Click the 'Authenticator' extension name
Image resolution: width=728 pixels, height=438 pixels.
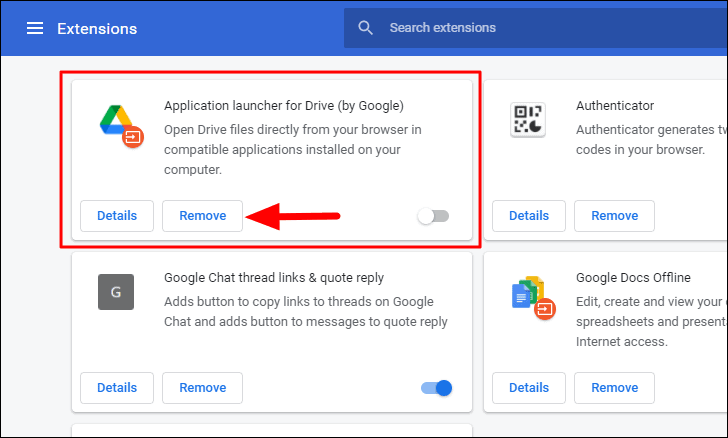coord(615,106)
